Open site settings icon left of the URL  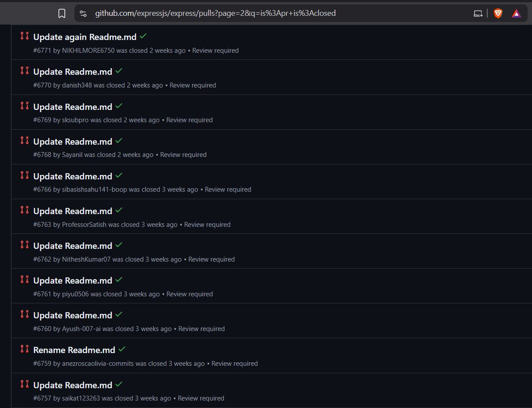coord(83,13)
